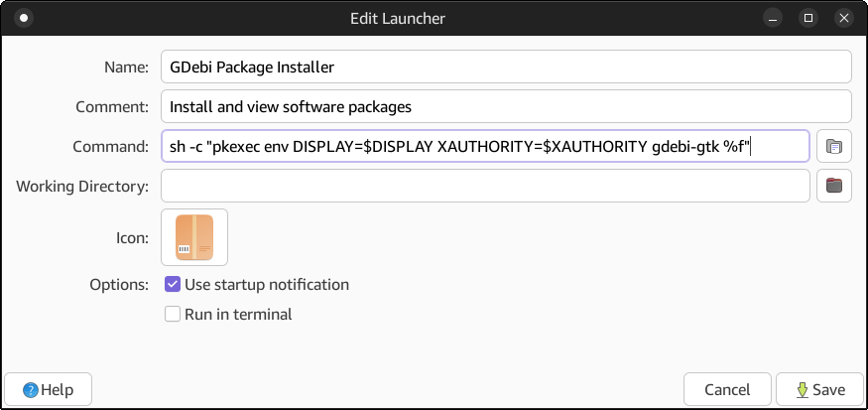Click the green Save arrow icon
The width and height of the screenshot is (868, 410).
click(803, 390)
